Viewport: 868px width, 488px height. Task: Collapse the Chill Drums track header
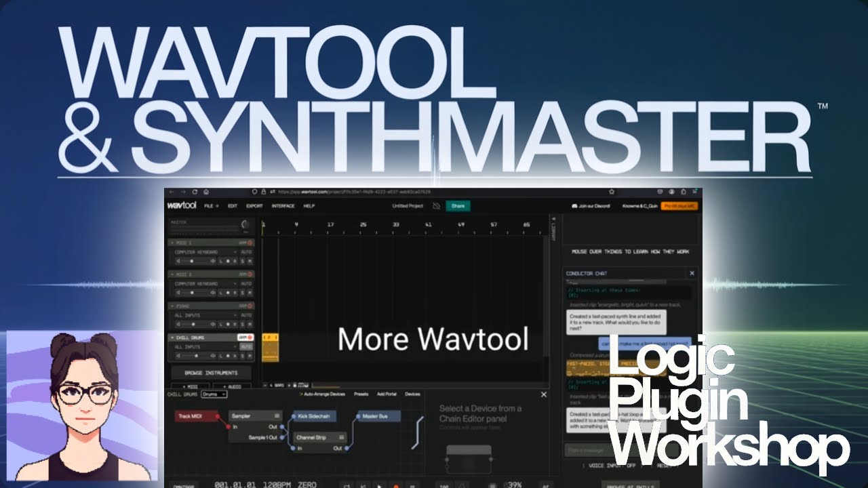coord(172,338)
